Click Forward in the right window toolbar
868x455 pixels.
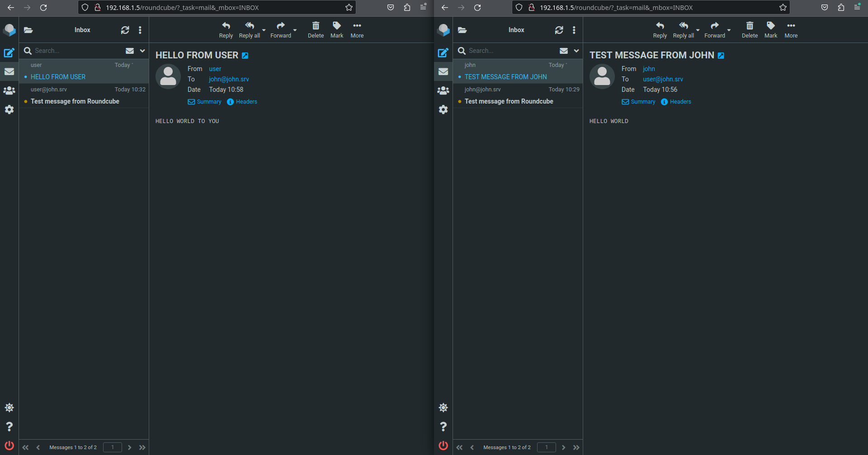coord(715,30)
